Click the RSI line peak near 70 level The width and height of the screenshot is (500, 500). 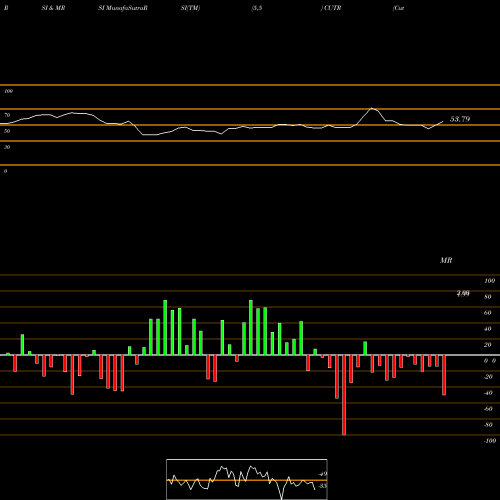click(372, 108)
